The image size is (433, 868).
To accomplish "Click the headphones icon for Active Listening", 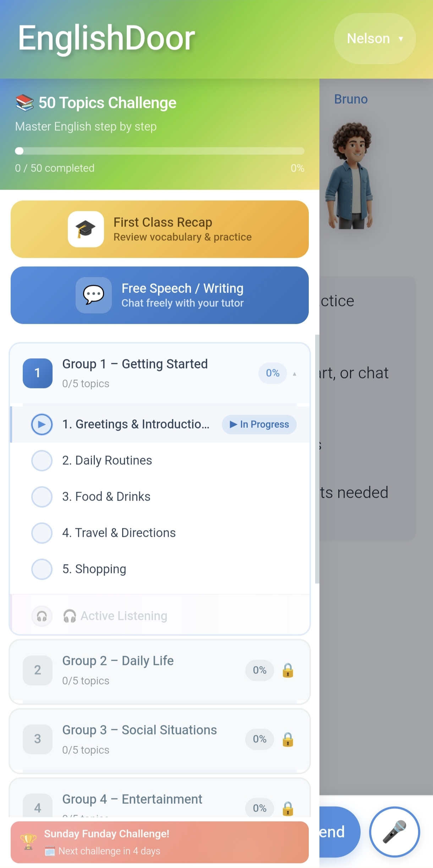I will [x=42, y=616].
